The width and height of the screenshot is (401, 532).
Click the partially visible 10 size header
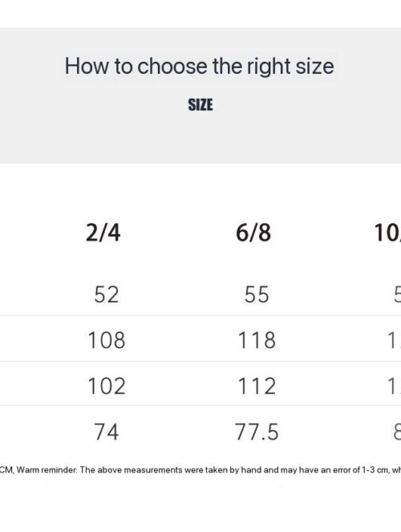click(388, 233)
